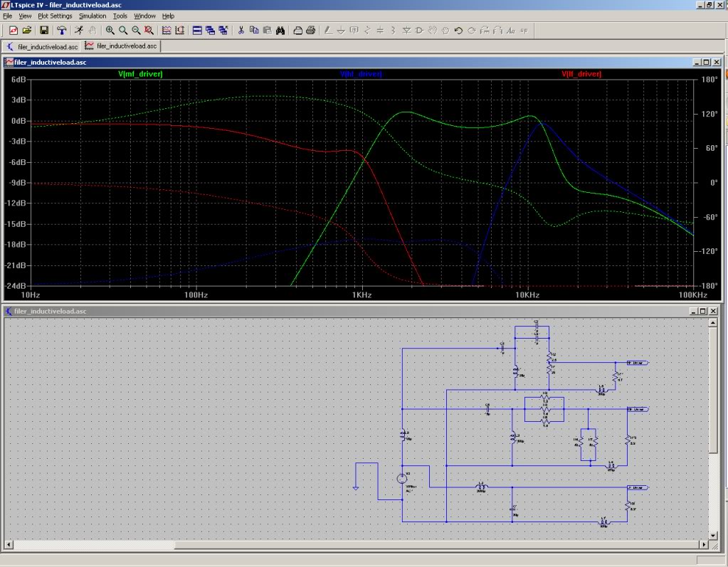
Task: Click the 6dB label on the left axis
Action: pyautogui.click(x=19, y=80)
